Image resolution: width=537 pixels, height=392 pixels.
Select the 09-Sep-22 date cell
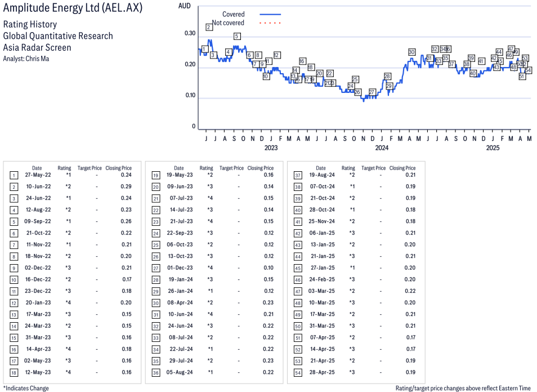pos(38,221)
